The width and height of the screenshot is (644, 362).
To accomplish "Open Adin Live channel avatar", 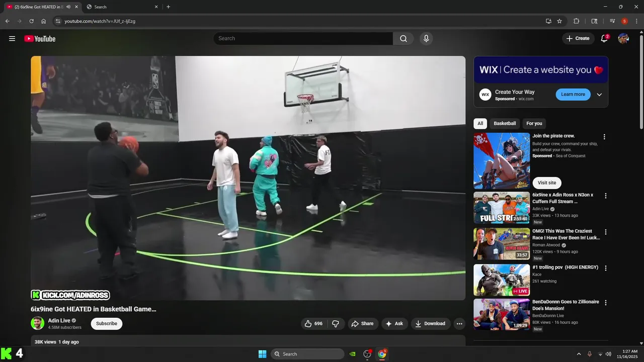I will (x=38, y=323).
